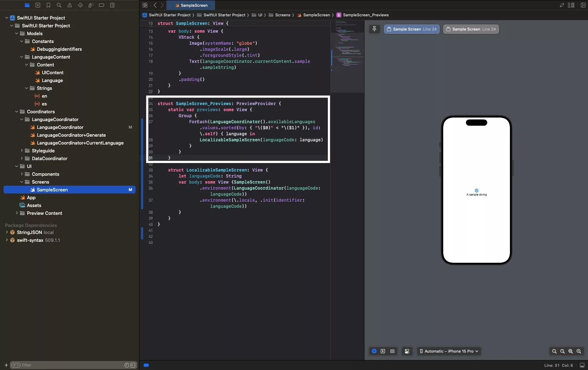Open the Automatic – iPhone 15 Pro menu
Viewport: 588px width, 370px height.
pos(449,351)
